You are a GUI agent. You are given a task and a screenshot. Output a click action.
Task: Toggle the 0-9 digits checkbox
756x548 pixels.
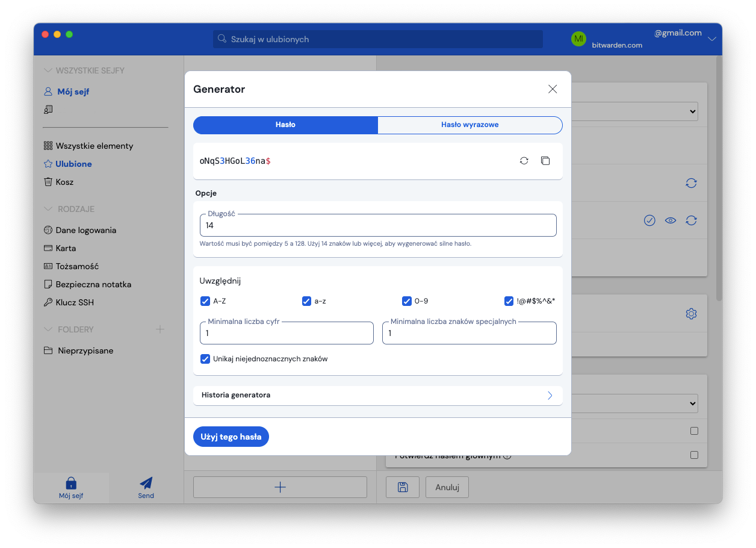pyautogui.click(x=407, y=301)
